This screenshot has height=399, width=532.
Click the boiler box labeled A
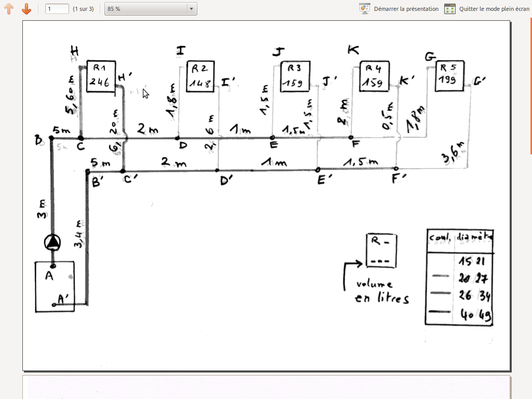coord(55,287)
